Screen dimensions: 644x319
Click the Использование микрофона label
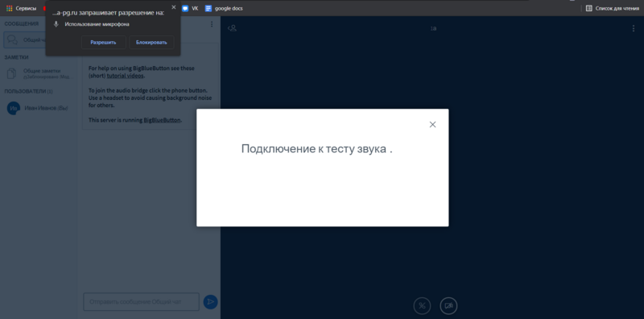[97, 24]
